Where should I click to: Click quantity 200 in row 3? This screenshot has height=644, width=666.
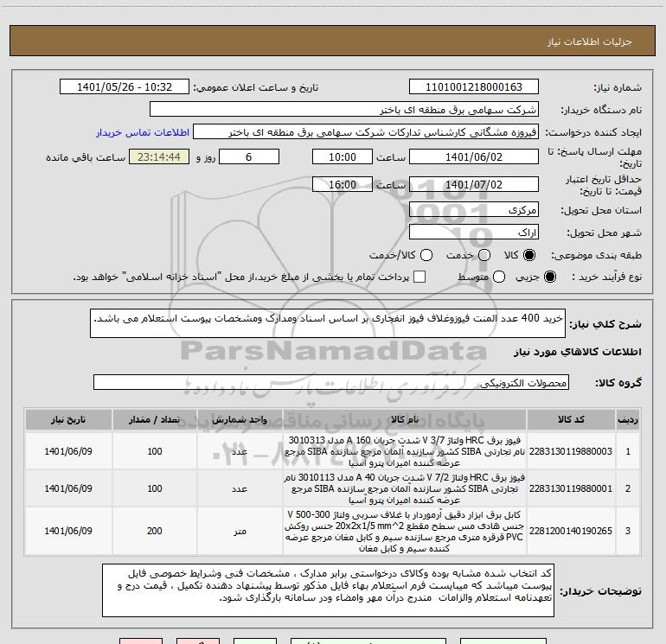tap(155, 531)
